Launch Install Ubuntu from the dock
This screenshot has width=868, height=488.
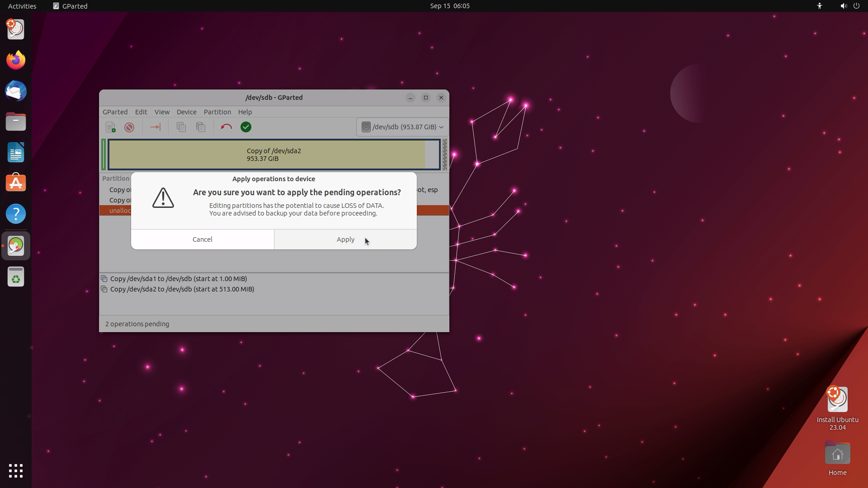point(16,29)
